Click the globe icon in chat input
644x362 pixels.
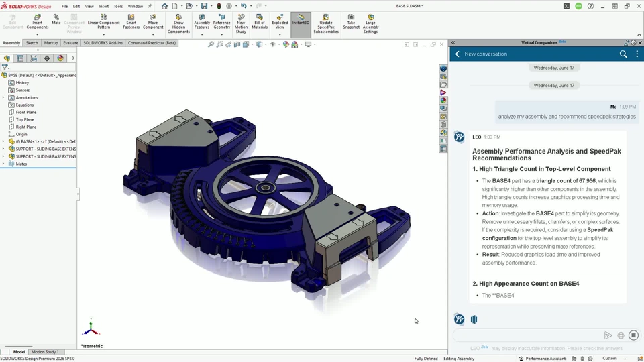coord(621,335)
